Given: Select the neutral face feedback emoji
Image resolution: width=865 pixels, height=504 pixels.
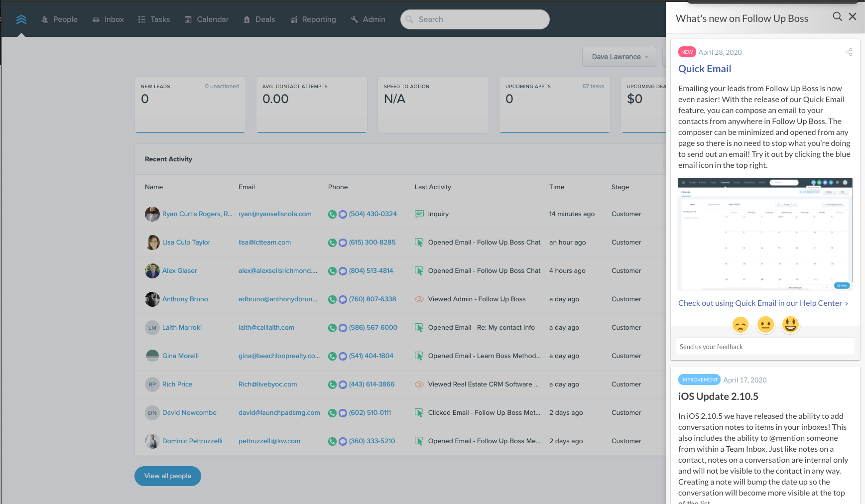Looking at the screenshot, I should [x=765, y=324].
